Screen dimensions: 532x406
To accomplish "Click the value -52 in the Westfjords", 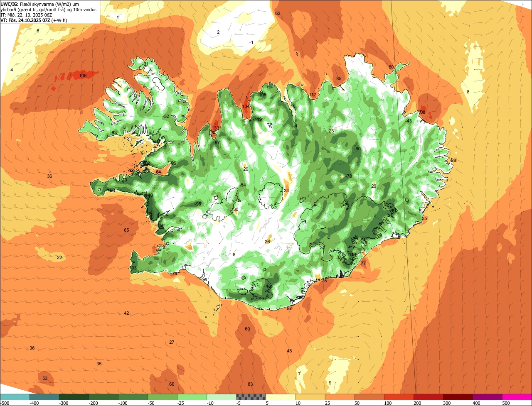I will 166,116.
